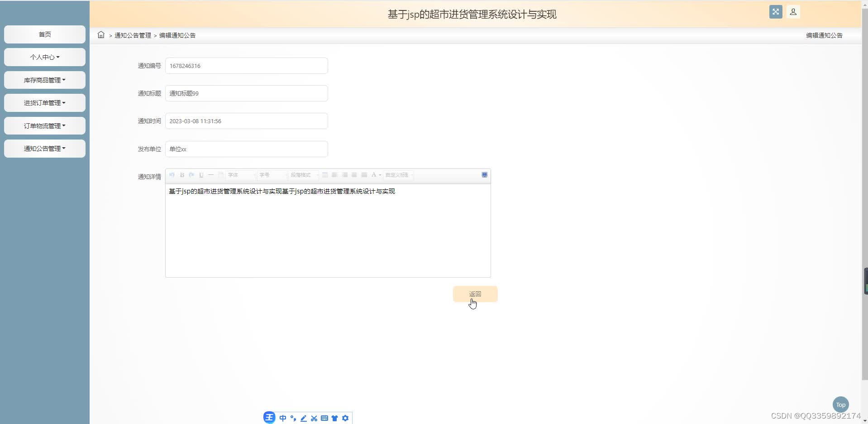Click inside the 通知详情 editor text area

click(328, 230)
